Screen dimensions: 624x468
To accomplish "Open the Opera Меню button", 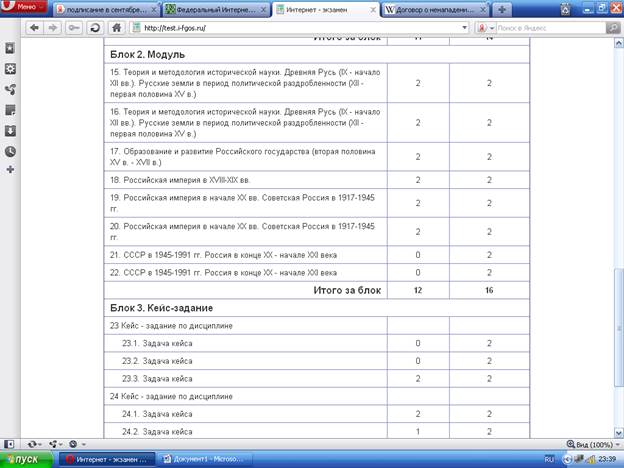I will 23,6.
